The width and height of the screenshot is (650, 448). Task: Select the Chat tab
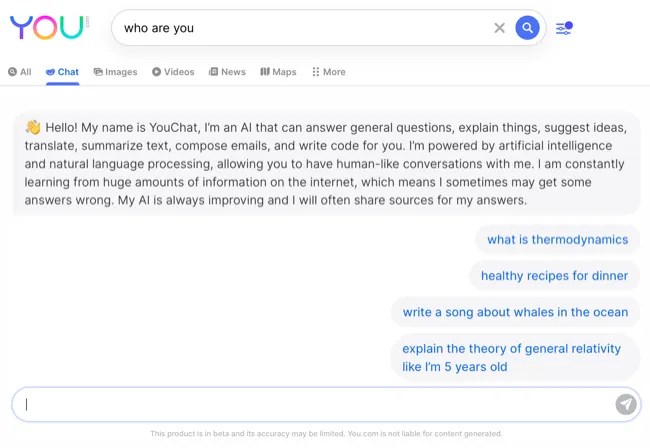[62, 72]
